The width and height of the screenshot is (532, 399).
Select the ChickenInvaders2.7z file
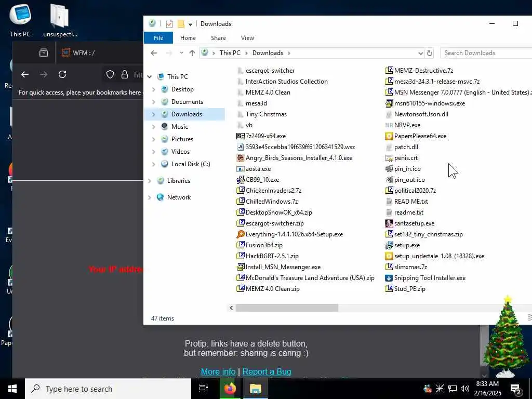click(x=269, y=191)
